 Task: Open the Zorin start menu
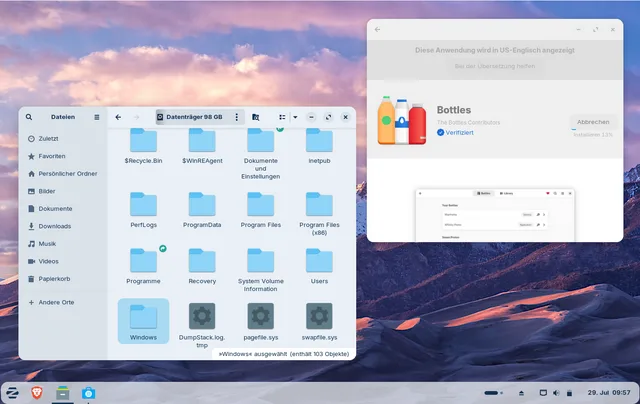click(x=12, y=393)
